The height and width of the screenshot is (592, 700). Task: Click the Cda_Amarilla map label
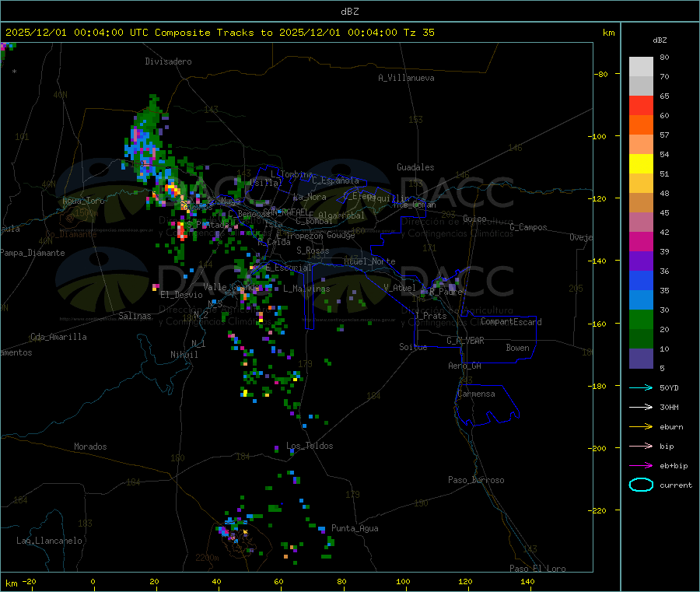(58, 337)
